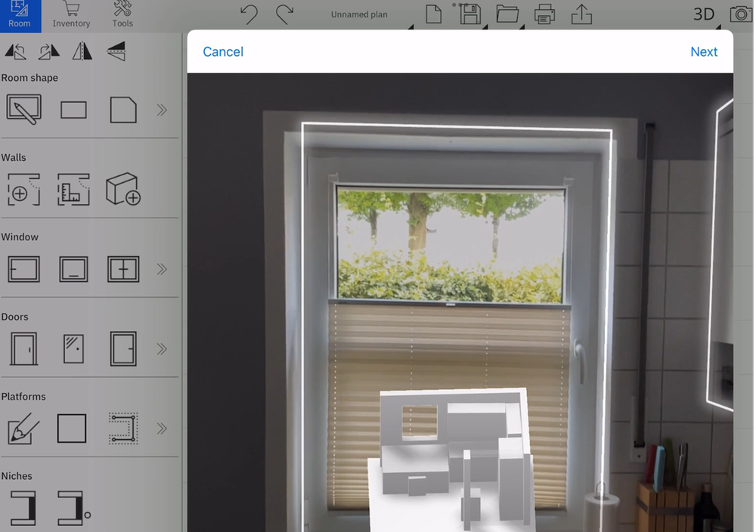This screenshot has width=756, height=532.
Task: Open a plan from folder icon
Action: tap(507, 14)
